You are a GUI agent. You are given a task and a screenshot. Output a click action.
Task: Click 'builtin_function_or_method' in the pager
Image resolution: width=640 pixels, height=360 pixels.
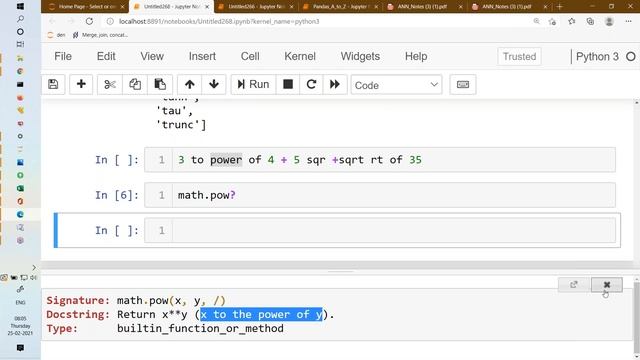click(x=200, y=329)
